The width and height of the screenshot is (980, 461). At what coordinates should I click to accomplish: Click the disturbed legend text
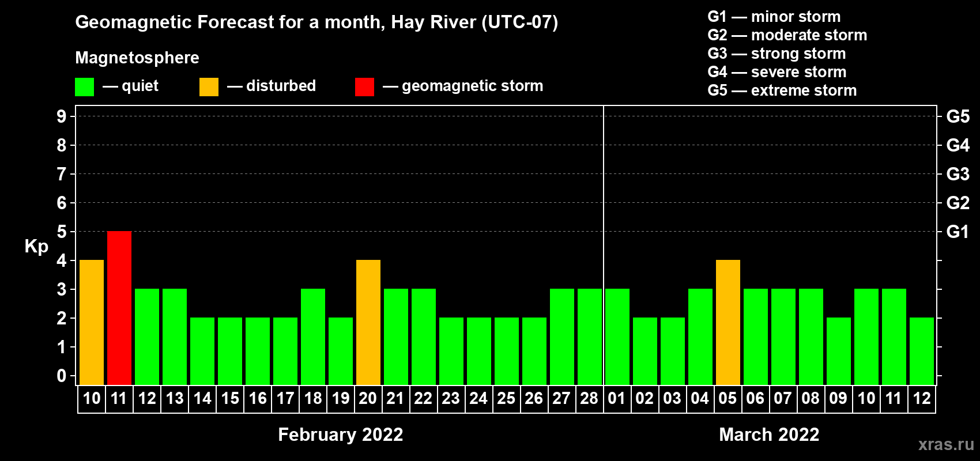pyautogui.click(x=281, y=86)
